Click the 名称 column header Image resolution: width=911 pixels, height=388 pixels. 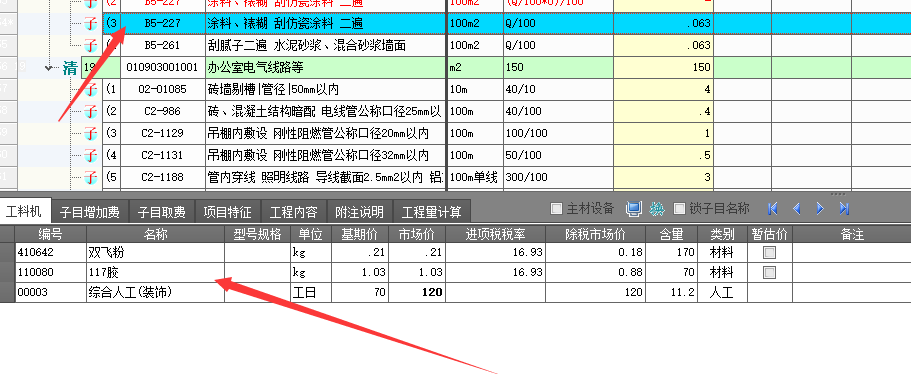click(156, 234)
